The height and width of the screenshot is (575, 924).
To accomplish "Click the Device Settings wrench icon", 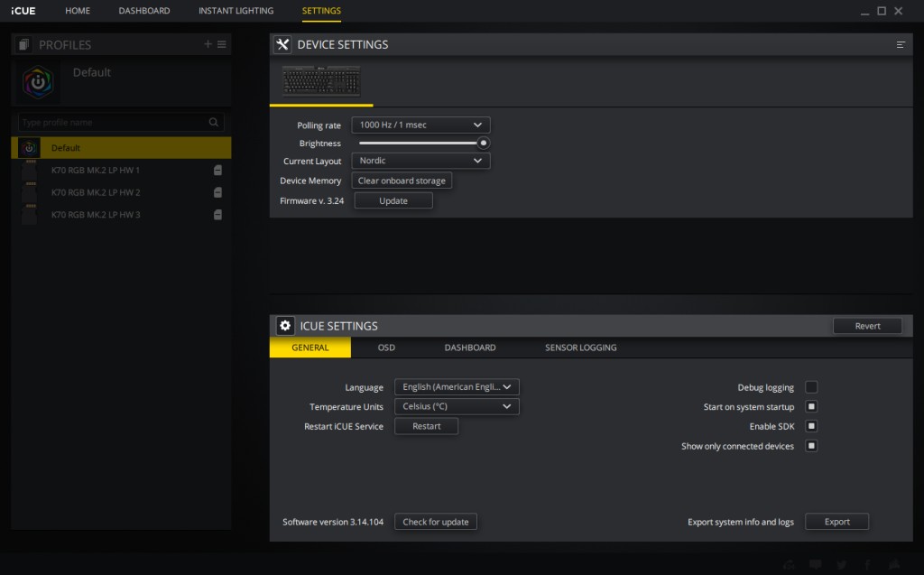I will point(282,44).
